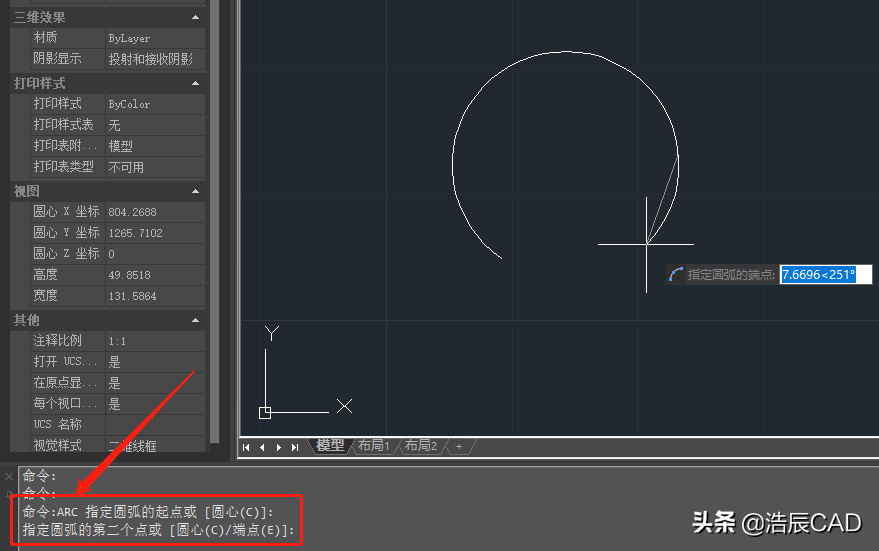Select the 打印样式表 value 无

(x=155, y=125)
